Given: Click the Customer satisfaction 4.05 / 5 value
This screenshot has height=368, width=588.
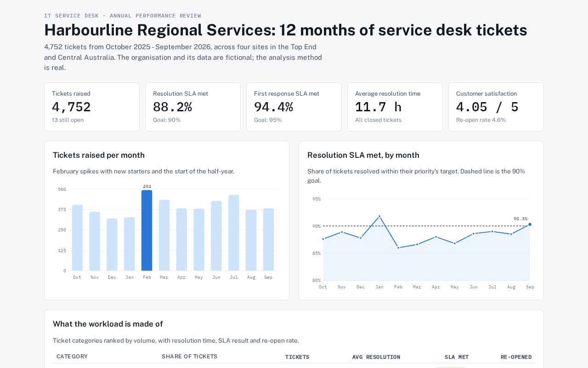Looking at the screenshot, I should click(487, 107).
